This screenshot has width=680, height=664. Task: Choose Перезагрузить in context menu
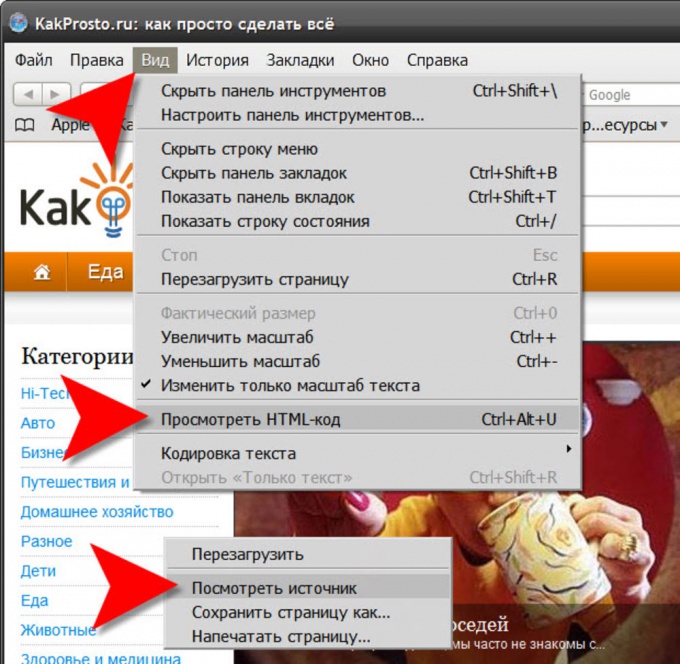pyautogui.click(x=308, y=554)
